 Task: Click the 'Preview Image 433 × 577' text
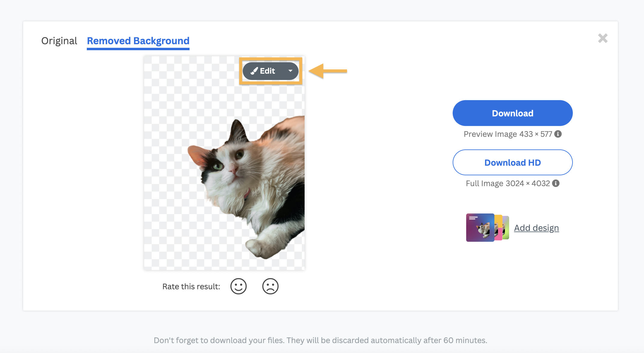508,134
